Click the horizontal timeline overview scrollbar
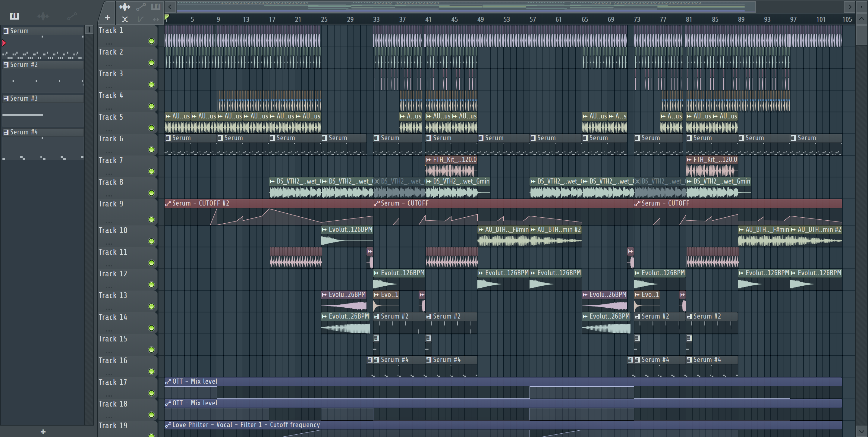868x437 pixels. coord(466,7)
